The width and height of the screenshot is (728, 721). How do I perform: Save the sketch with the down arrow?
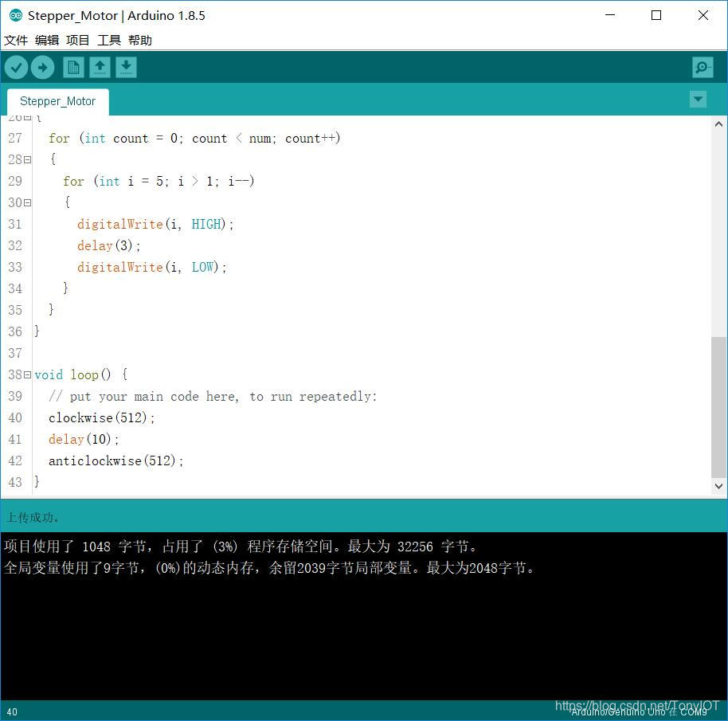click(127, 67)
